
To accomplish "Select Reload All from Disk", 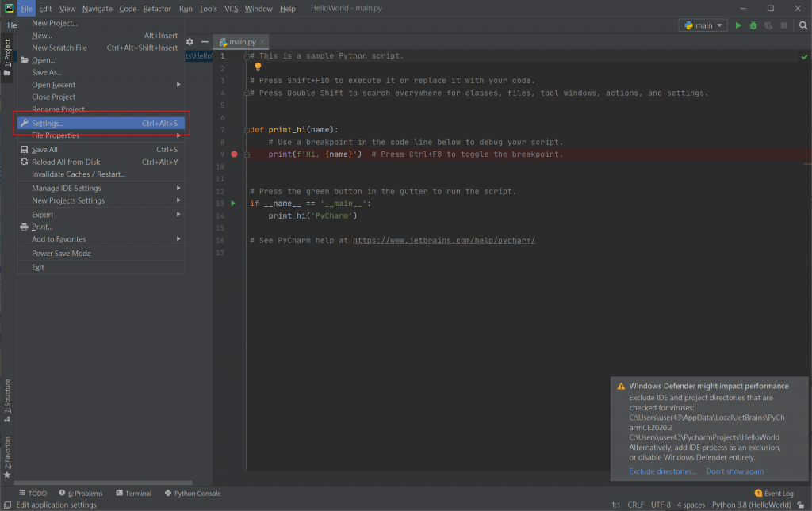I will point(101,162).
